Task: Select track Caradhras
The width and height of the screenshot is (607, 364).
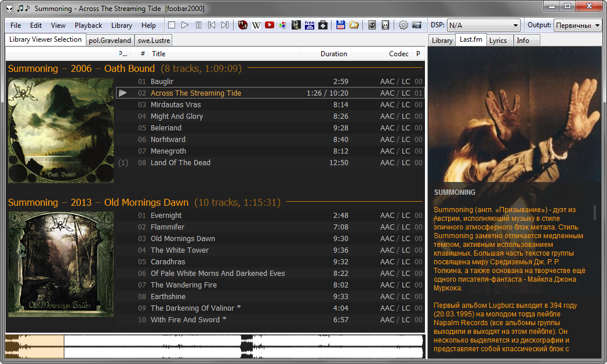Action: tap(270, 262)
